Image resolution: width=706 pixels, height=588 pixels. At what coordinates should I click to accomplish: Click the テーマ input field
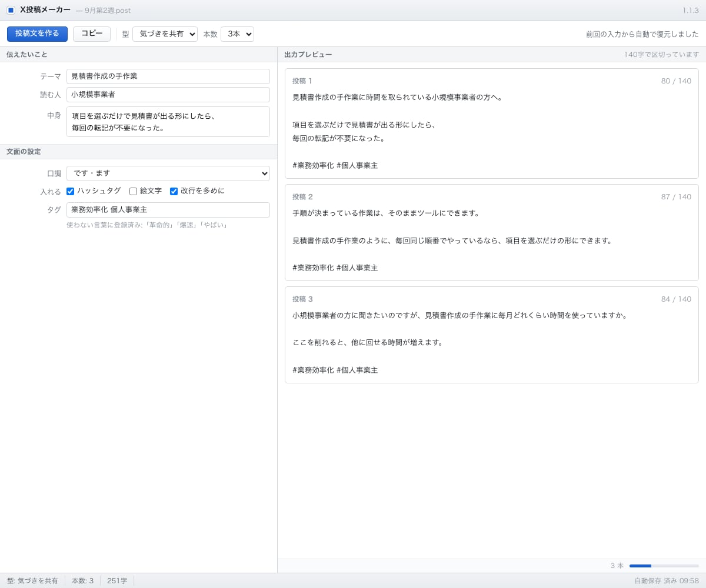coord(168,76)
